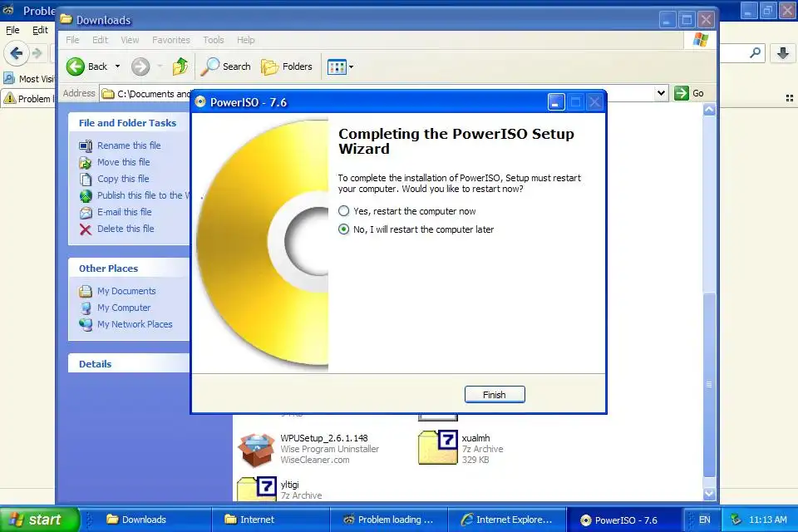Open the View menu in Downloads window
798x532 pixels.
pos(130,40)
